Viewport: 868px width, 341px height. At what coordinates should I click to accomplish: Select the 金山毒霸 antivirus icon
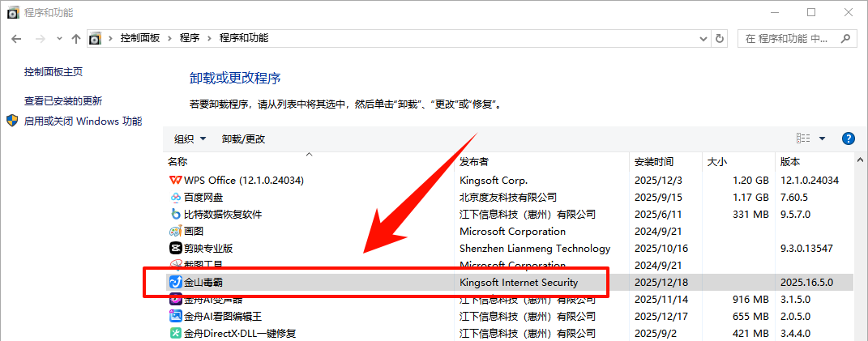[x=175, y=283]
